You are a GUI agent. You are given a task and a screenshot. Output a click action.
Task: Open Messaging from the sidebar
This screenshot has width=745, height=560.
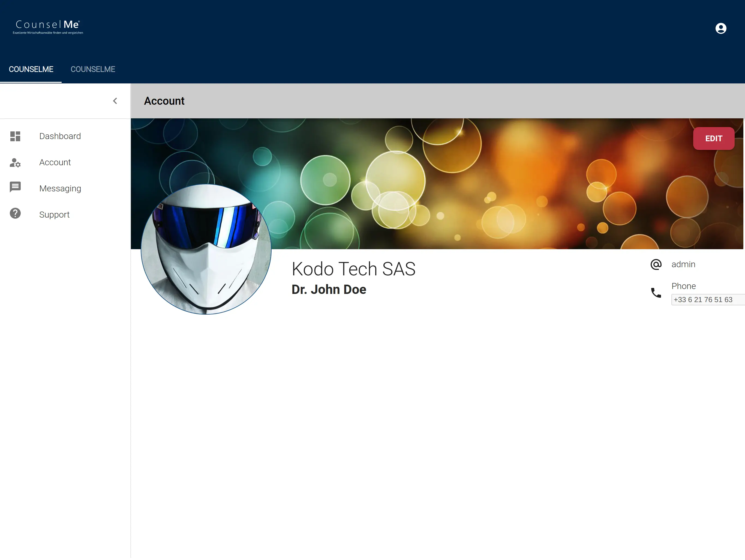coord(65,189)
